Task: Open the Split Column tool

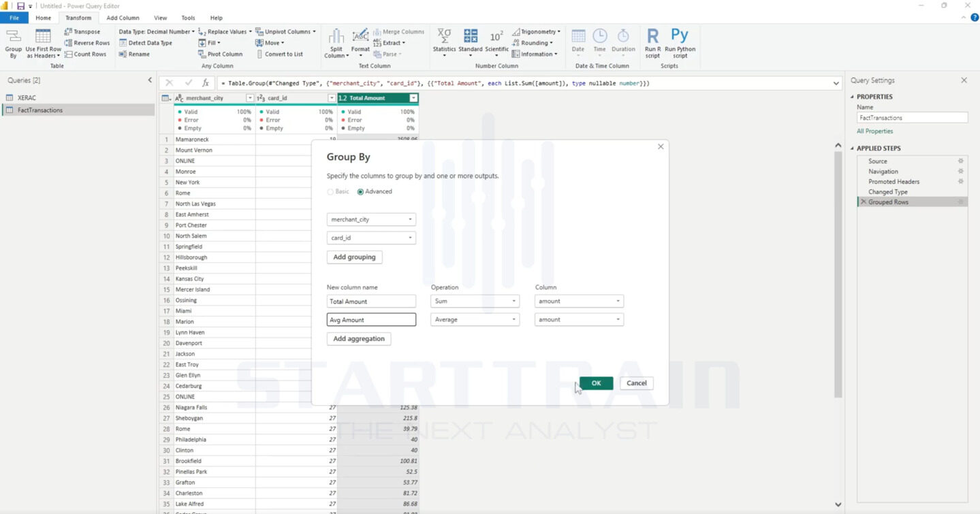Action: pyautogui.click(x=336, y=44)
